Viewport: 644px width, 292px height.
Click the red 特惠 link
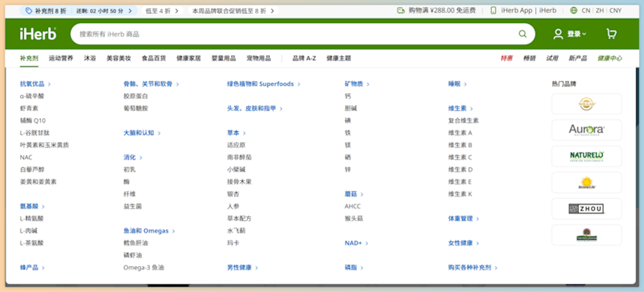(x=507, y=58)
